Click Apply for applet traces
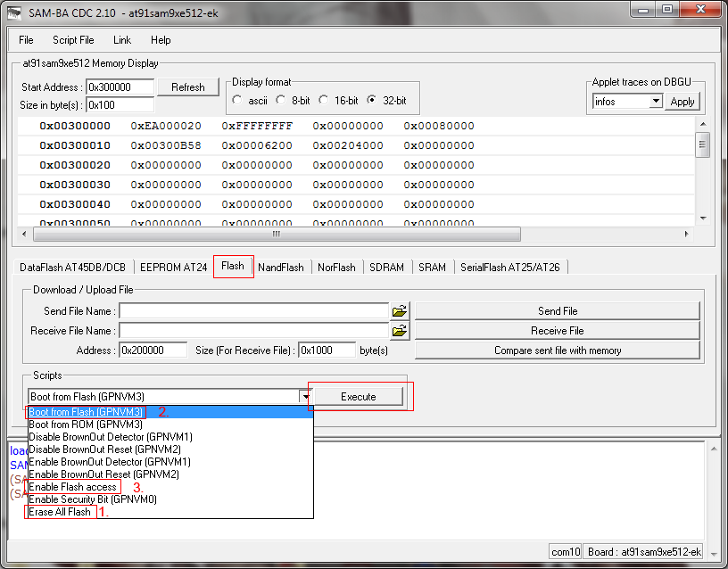Image resolution: width=728 pixels, height=569 pixels. [682, 102]
